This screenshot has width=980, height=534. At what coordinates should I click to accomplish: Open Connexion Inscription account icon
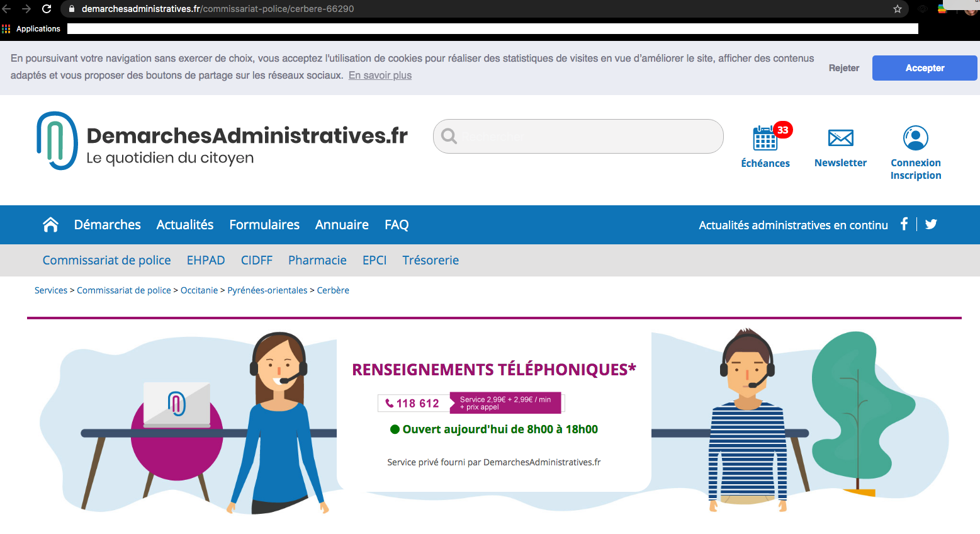tap(915, 137)
